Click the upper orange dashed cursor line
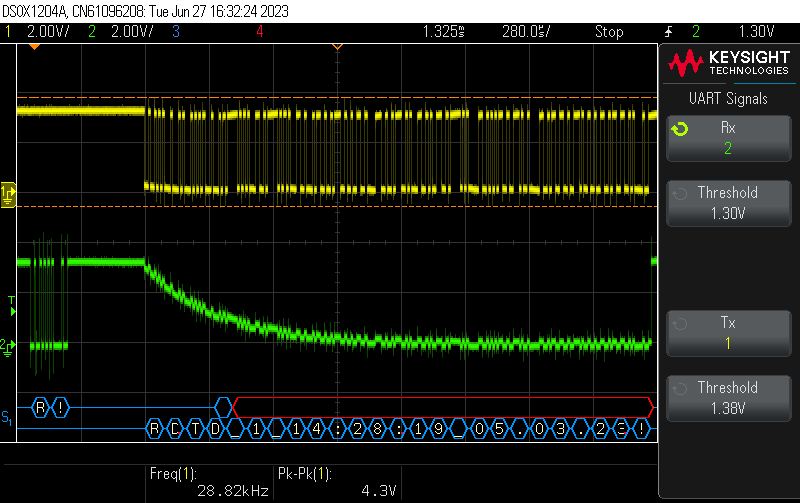800x503 pixels. [x=337, y=97]
